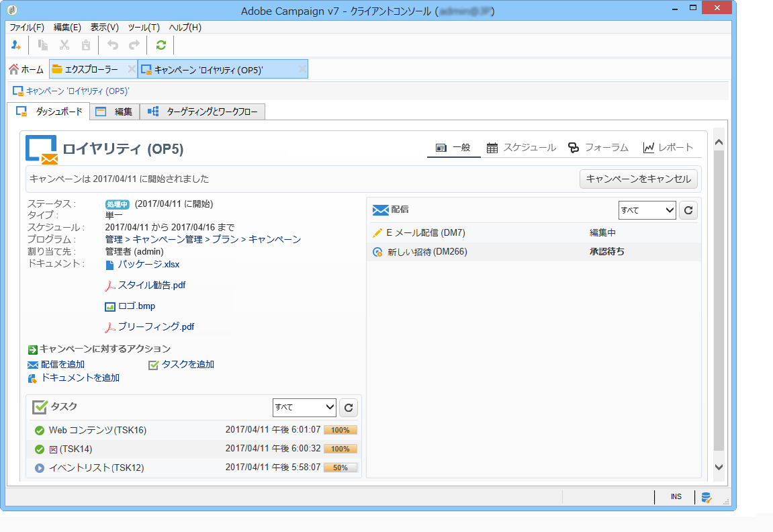773x532 pixels.
Task: Click the ドキュメントを追加 link
Action: point(81,378)
